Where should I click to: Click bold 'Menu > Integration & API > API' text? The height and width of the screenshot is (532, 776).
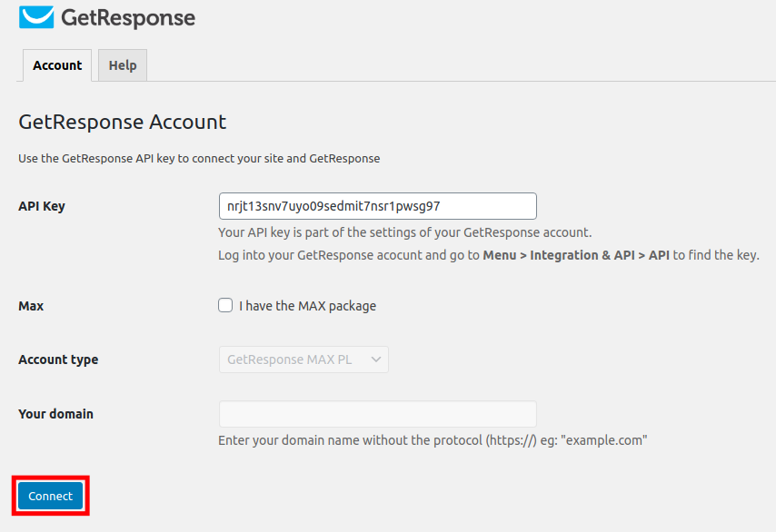pyautogui.click(x=576, y=255)
